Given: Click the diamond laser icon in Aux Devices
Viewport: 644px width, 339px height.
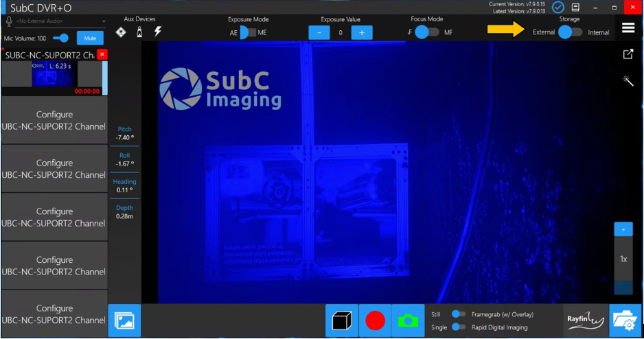Looking at the screenshot, I should [121, 32].
